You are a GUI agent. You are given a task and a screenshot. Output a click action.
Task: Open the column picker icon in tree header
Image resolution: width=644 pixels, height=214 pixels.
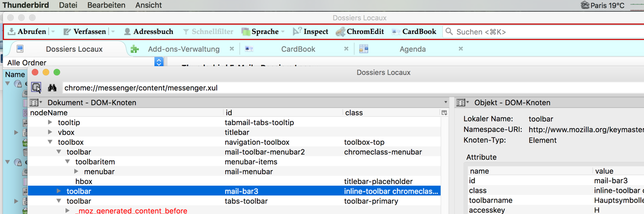443,112
